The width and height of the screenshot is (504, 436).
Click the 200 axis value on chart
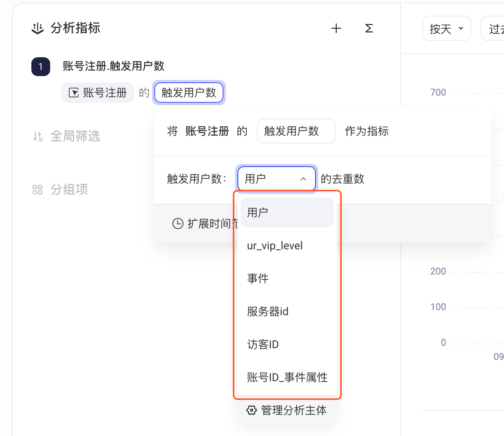[x=438, y=271]
